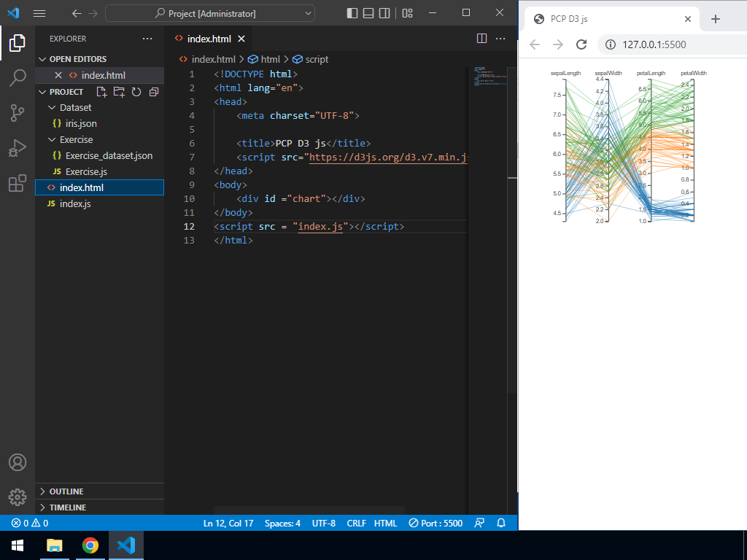Open the hamburger application menu
Viewport: 747px width, 560px height.
click(x=39, y=13)
